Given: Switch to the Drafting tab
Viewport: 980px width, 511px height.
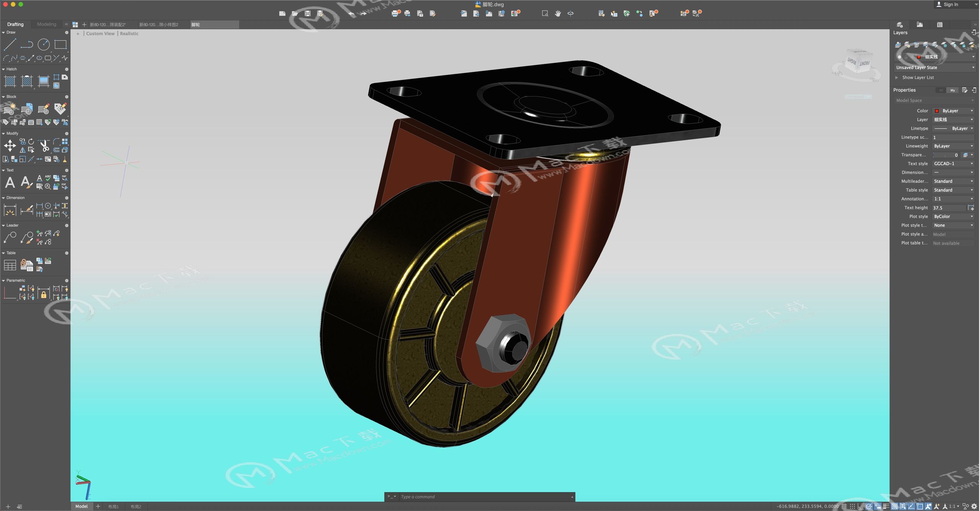Looking at the screenshot, I should pos(15,24).
